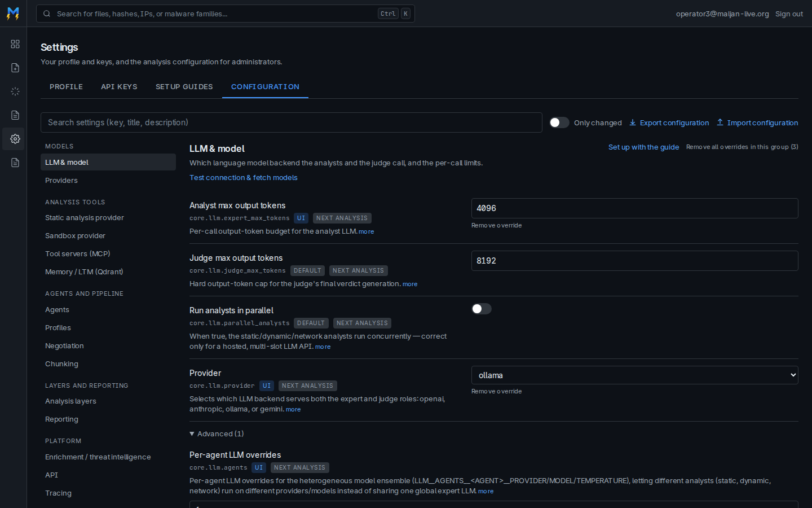Enable the Run analysts in parallel switch
This screenshot has height=508, width=812.
(482, 309)
